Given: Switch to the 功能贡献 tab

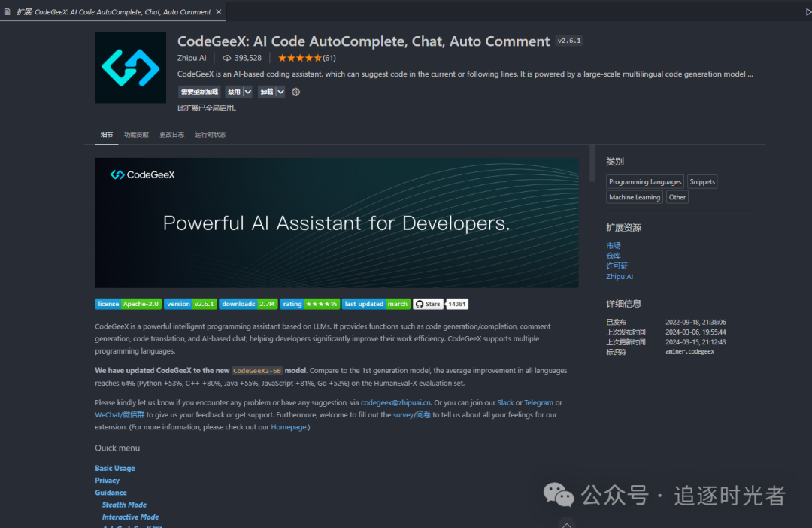Looking at the screenshot, I should 136,135.
